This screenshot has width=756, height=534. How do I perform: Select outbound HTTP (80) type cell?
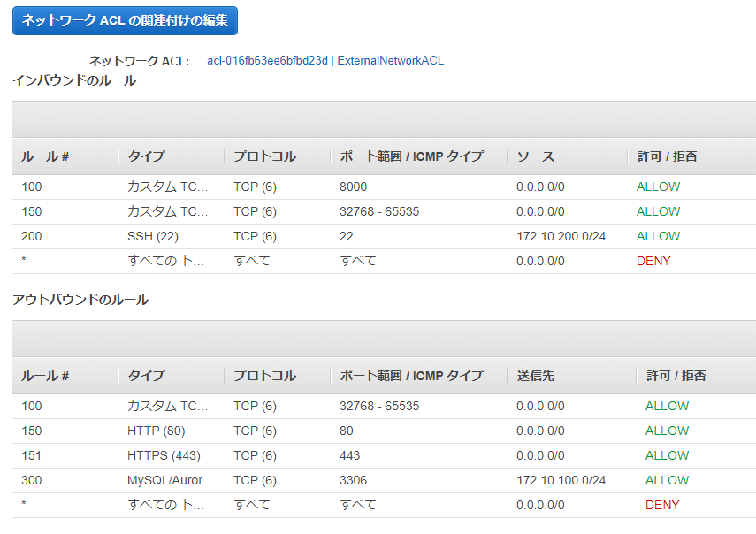coord(157,431)
